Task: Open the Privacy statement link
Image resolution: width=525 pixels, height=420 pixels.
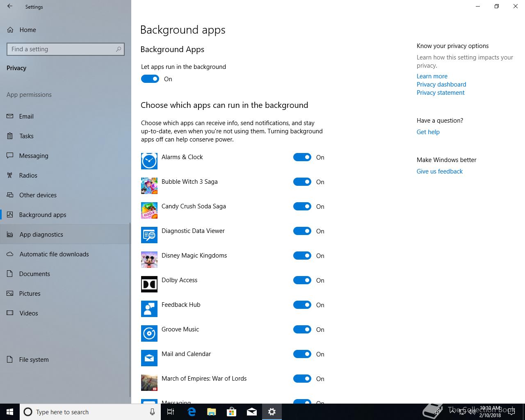Action: pyautogui.click(x=441, y=93)
